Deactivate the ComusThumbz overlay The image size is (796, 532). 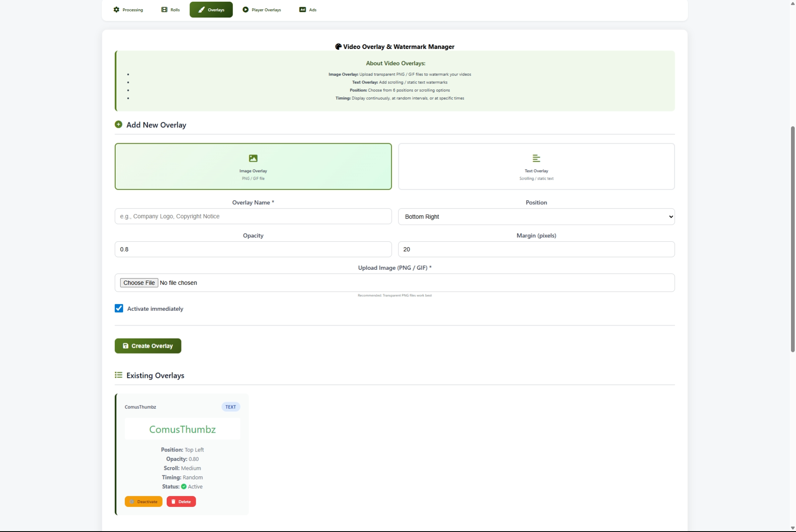tap(143, 501)
